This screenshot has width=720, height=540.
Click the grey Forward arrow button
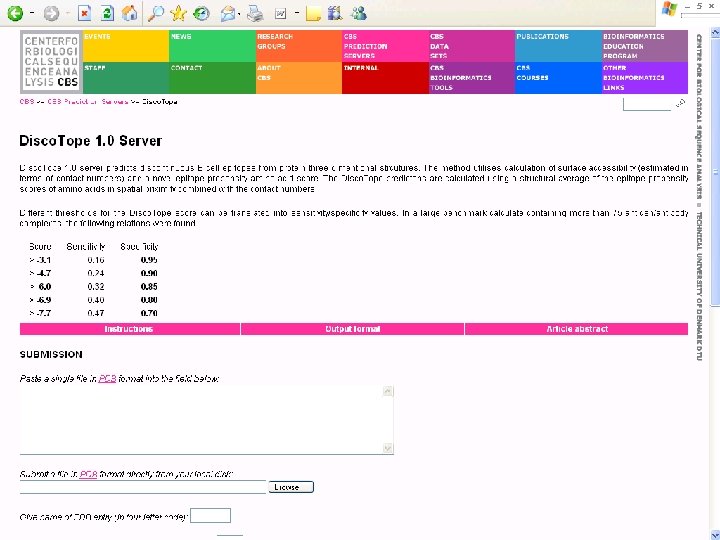click(51, 13)
